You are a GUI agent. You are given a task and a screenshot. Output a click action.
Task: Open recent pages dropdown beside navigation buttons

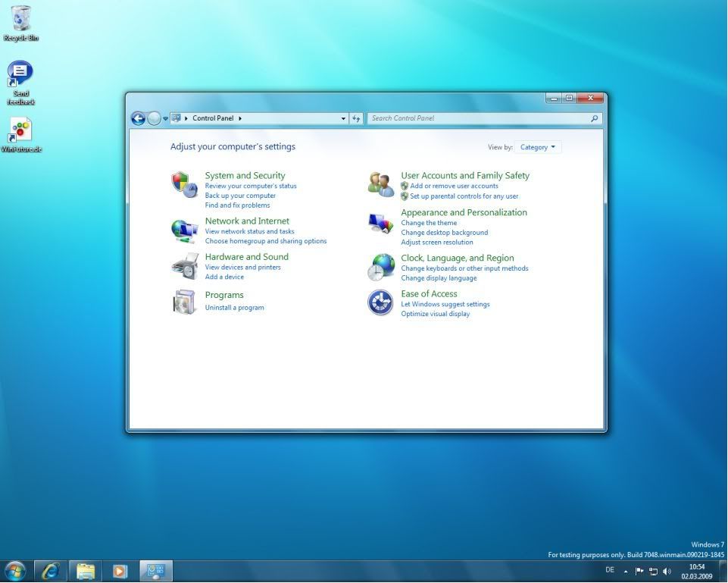pos(165,118)
